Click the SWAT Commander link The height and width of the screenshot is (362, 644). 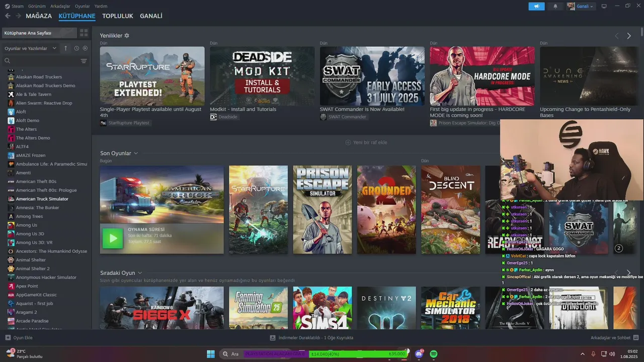tap(343, 117)
